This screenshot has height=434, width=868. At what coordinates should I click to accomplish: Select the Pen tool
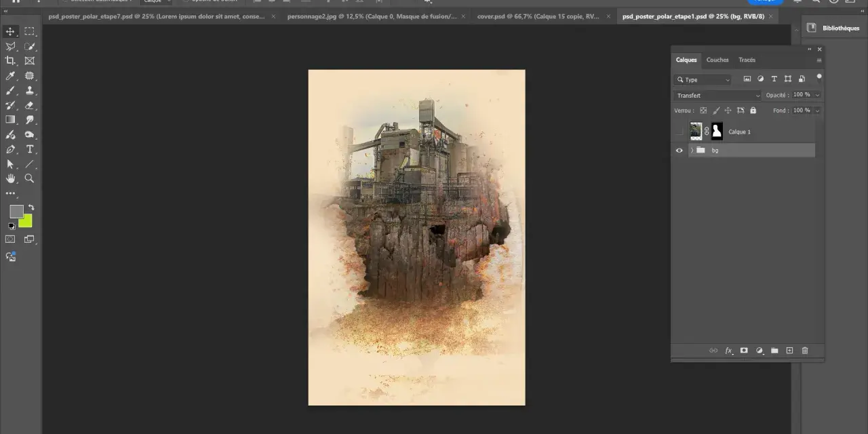(10, 149)
